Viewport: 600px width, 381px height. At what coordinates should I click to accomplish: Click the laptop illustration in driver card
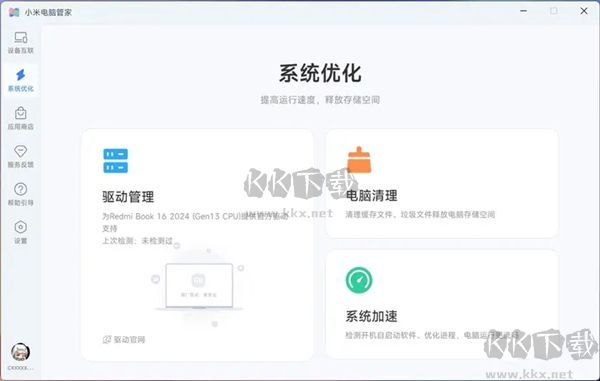point(199,286)
